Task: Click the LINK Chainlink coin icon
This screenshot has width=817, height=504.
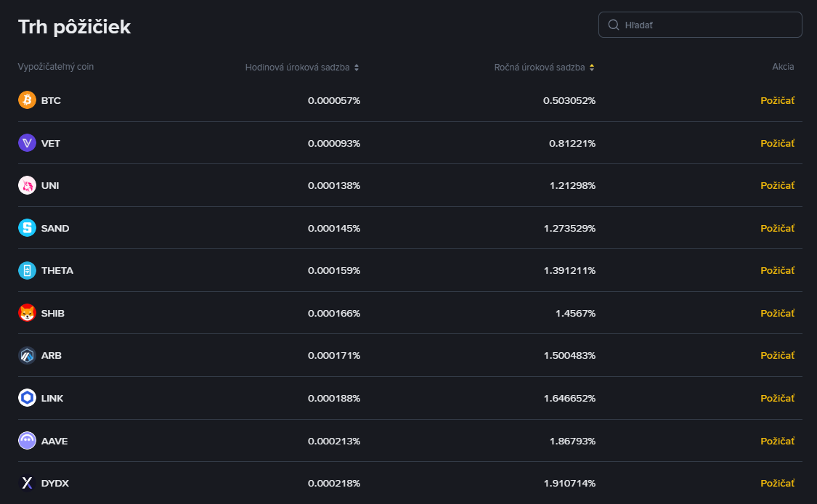Action: pyautogui.click(x=27, y=398)
